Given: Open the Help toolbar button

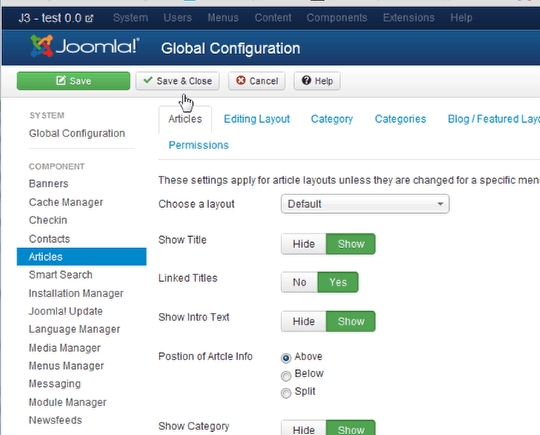Looking at the screenshot, I should click(317, 81).
